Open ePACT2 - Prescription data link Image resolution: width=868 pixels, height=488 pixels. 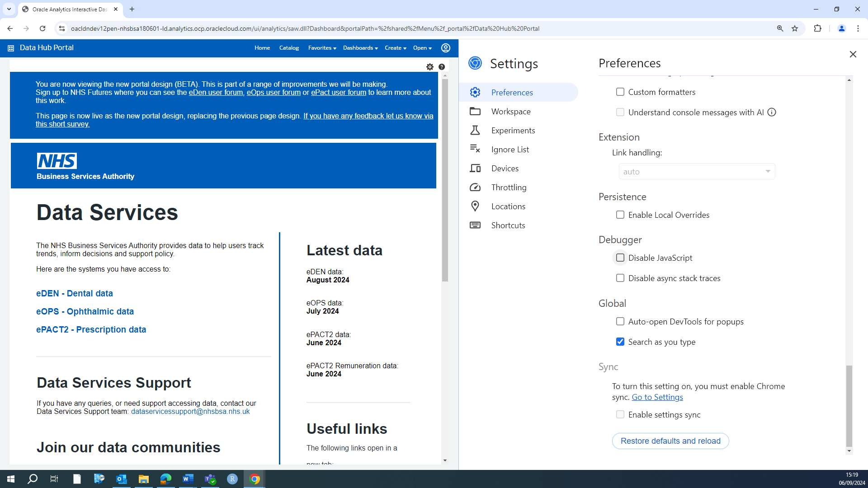coord(91,329)
